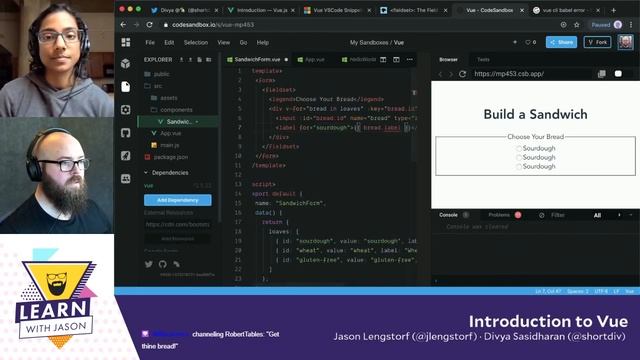The height and width of the screenshot is (360, 640).
Task: Open the GitHub panel in sidebar
Action: (126, 133)
